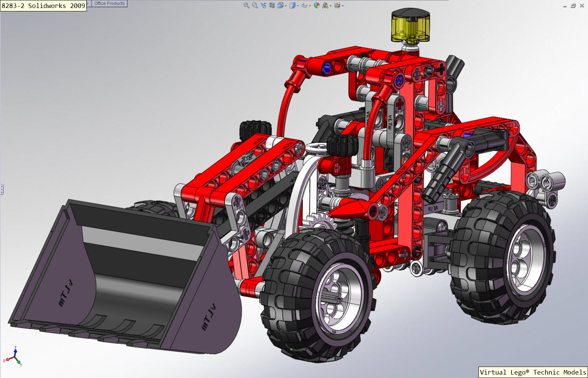
Task: Open the View Orientation dropdown arrow
Action: [286, 6]
